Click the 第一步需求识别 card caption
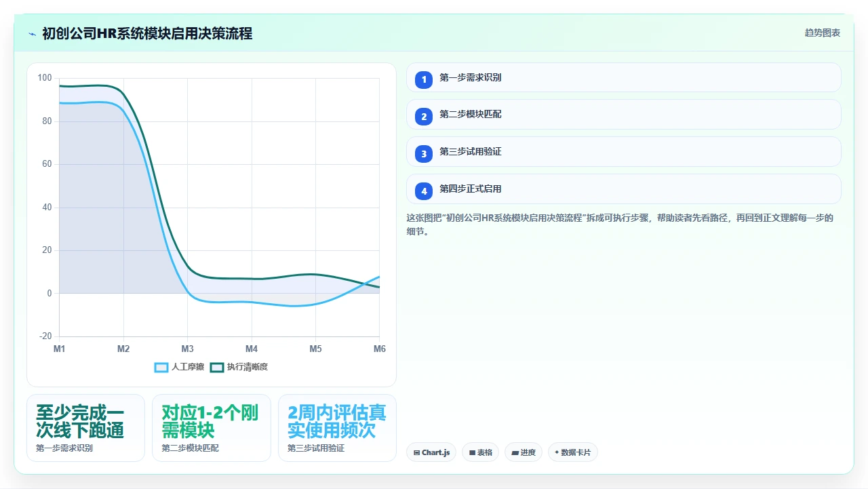868x489 pixels. [x=64, y=448]
